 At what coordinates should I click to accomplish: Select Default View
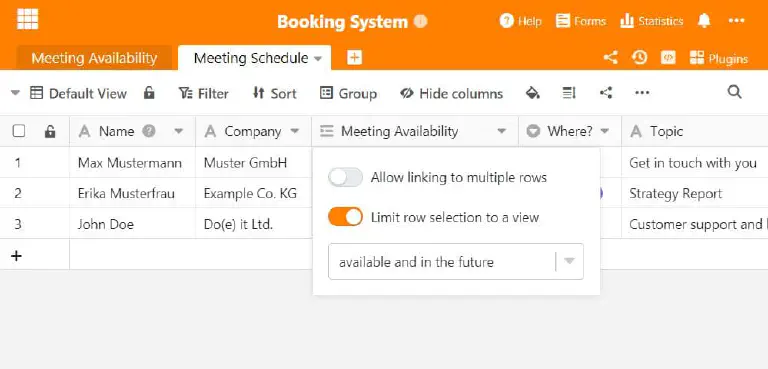click(78, 93)
